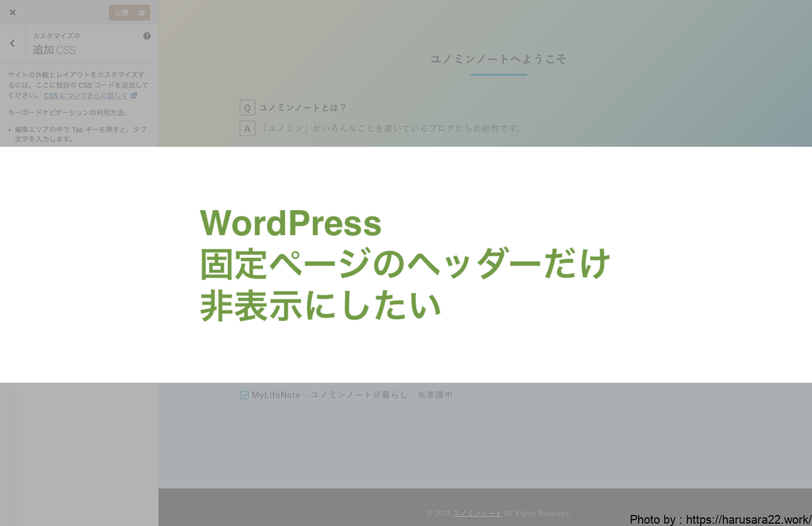
Task: Close the customizer with the X icon
Action: pyautogui.click(x=12, y=12)
